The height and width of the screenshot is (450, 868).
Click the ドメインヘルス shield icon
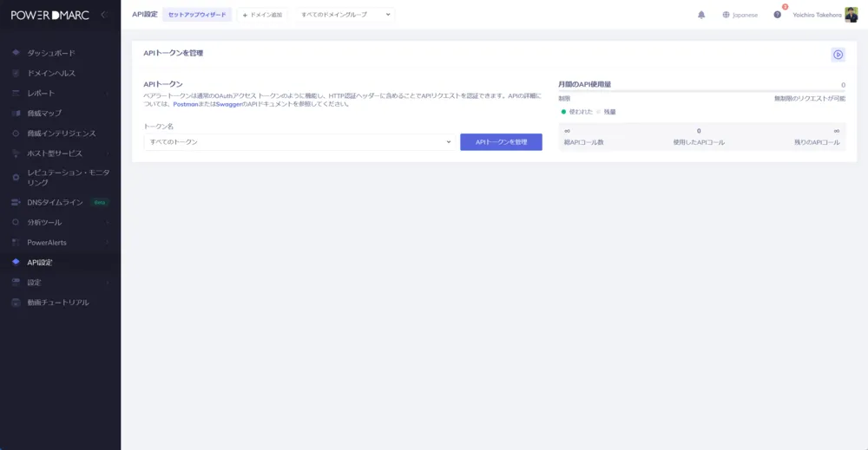pos(16,73)
